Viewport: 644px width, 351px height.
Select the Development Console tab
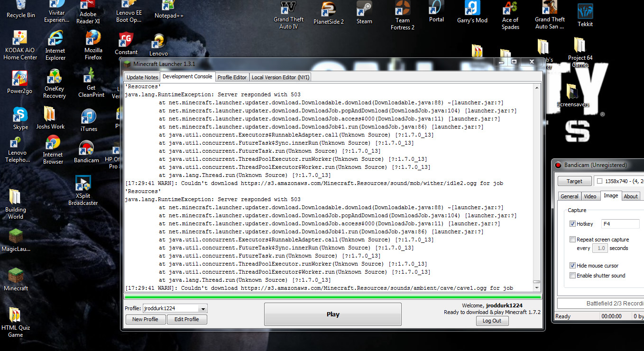pyautogui.click(x=187, y=76)
